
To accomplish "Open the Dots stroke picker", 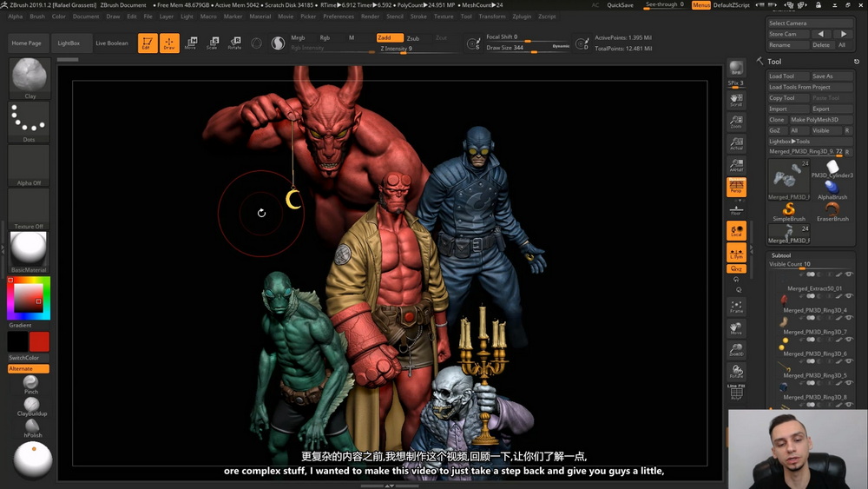I will (30, 122).
